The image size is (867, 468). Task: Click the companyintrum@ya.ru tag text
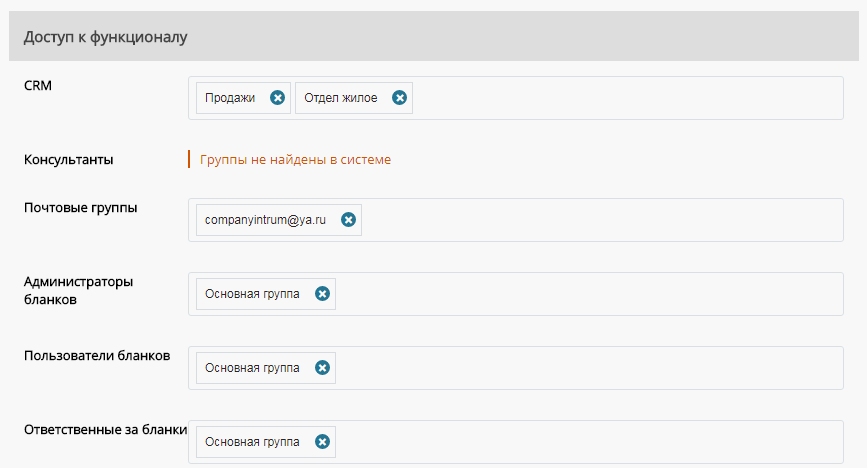265,220
